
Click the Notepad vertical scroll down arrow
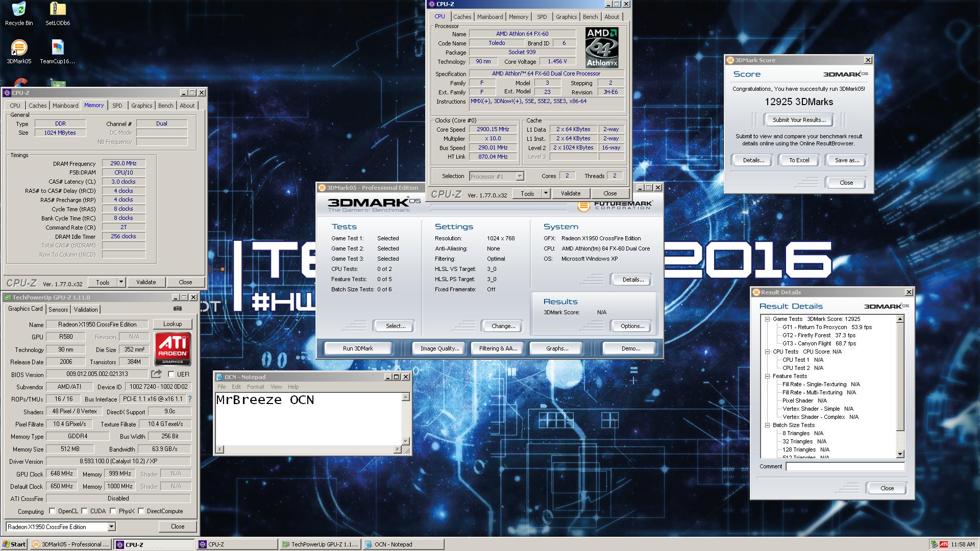coord(406,441)
